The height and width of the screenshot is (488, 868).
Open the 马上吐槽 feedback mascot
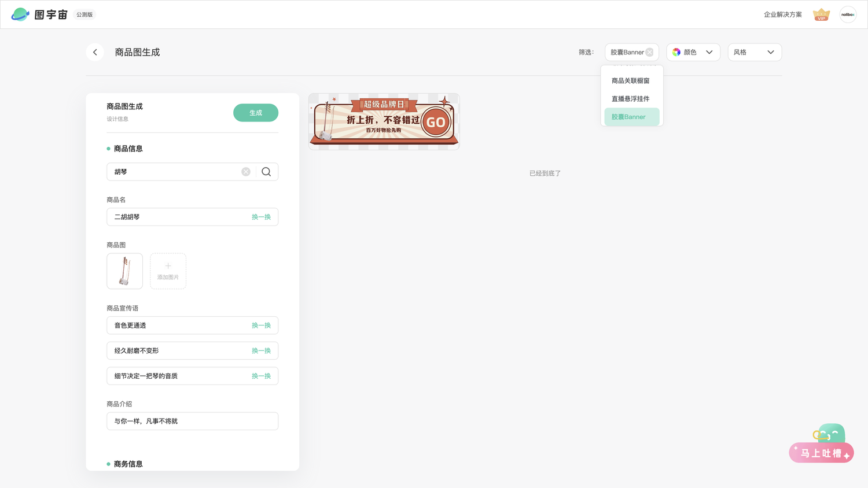822,443
